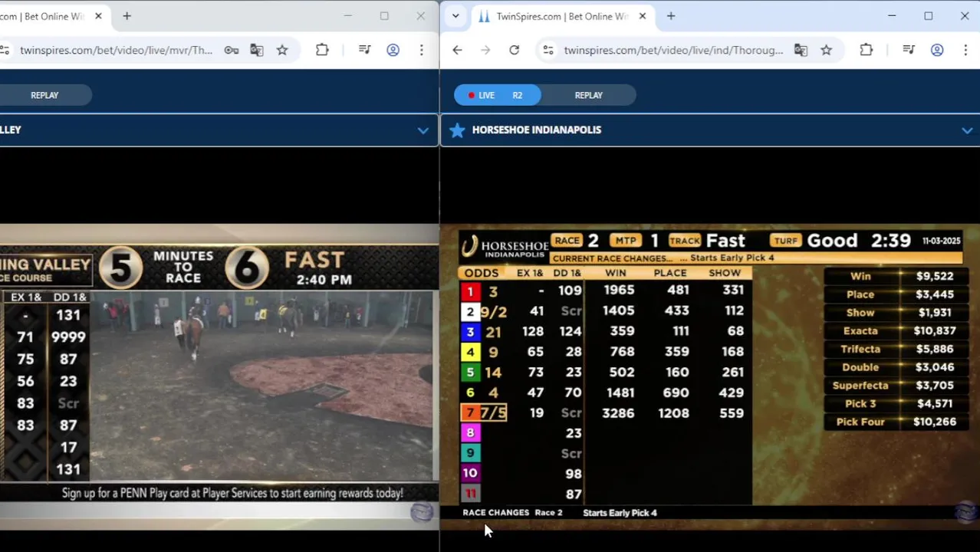980x552 pixels.
Task: Click Trifecta pool amount $5,886
Action: tap(934, 349)
